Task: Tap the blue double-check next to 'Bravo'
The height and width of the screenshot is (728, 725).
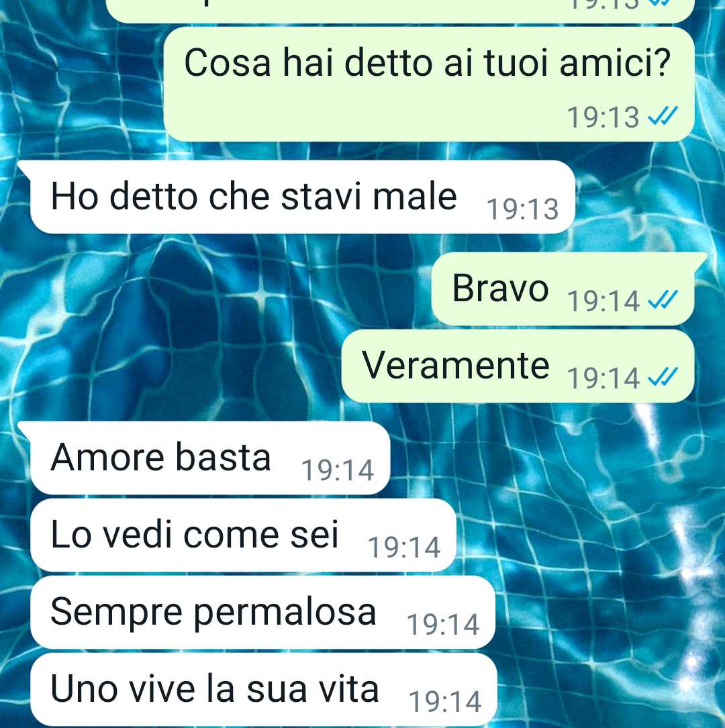Action: point(663,299)
